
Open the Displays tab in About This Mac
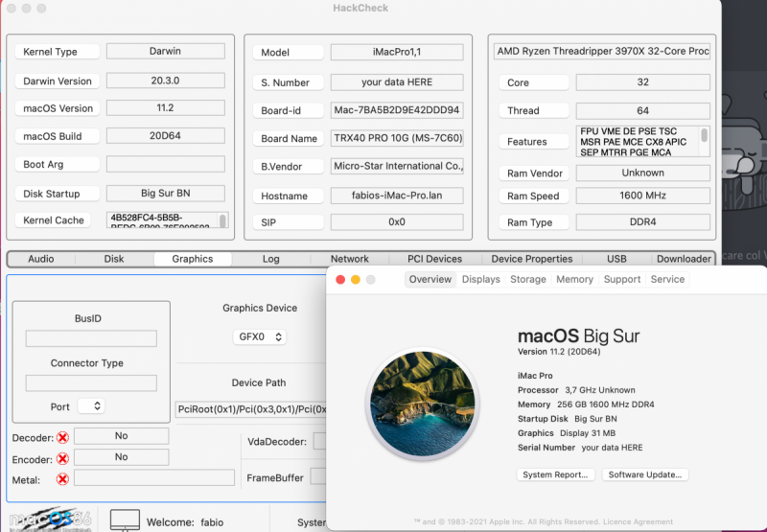tap(481, 279)
